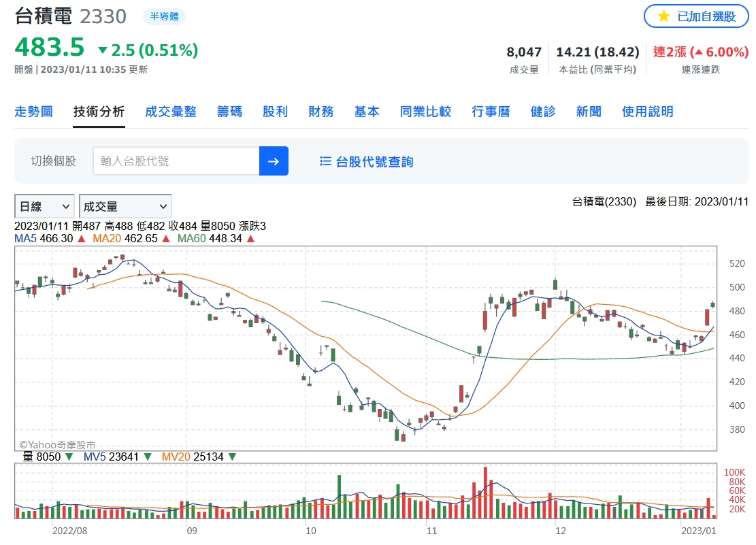This screenshot has width=756, height=545.
Task: Open the 基本 tab
Action: pyautogui.click(x=367, y=112)
